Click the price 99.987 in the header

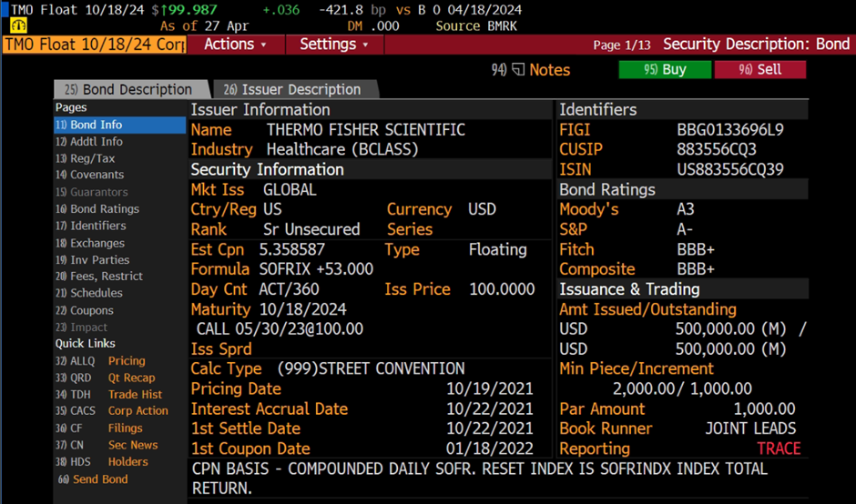click(191, 10)
